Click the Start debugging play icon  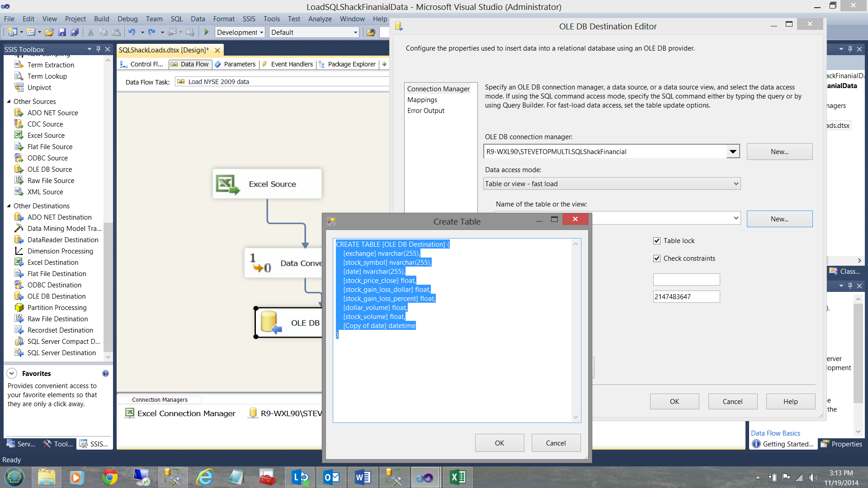click(207, 32)
